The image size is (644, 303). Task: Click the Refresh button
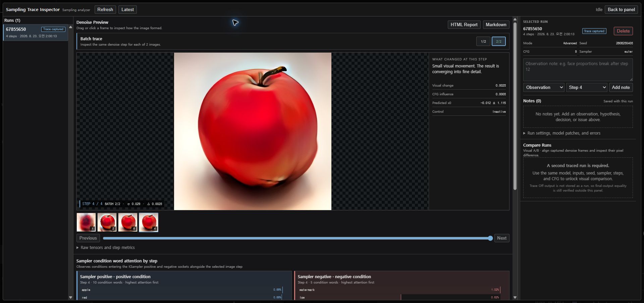pyautogui.click(x=105, y=10)
